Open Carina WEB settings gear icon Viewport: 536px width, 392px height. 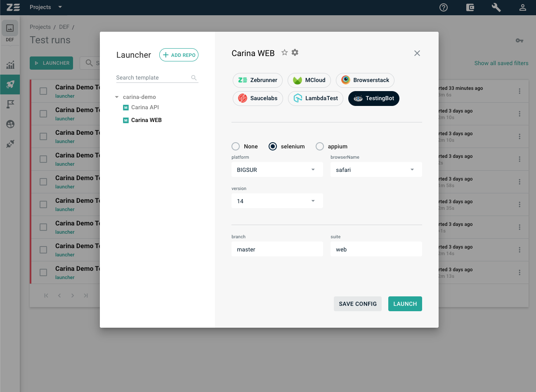click(x=295, y=52)
